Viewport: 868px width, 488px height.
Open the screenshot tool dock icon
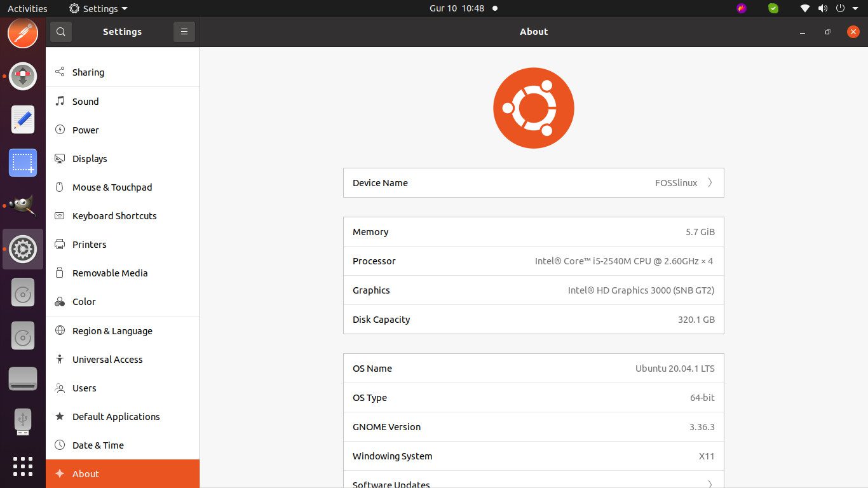click(x=23, y=163)
